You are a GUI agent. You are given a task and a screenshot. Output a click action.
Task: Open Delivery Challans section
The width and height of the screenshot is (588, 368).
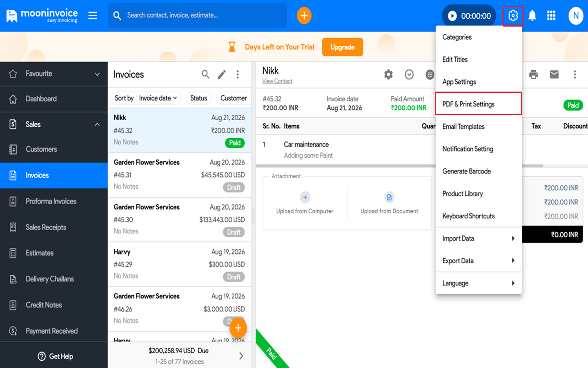tap(54, 279)
